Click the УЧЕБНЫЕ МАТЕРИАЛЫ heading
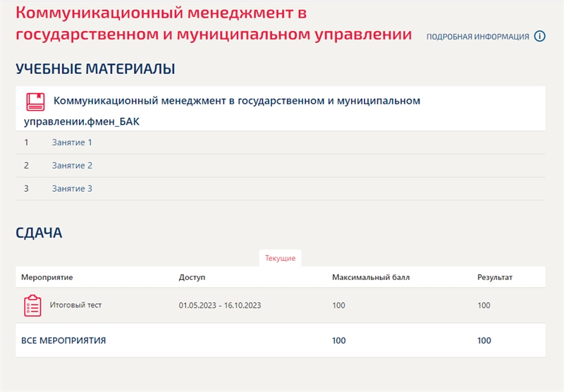This screenshot has height=392, width=564. coord(95,68)
